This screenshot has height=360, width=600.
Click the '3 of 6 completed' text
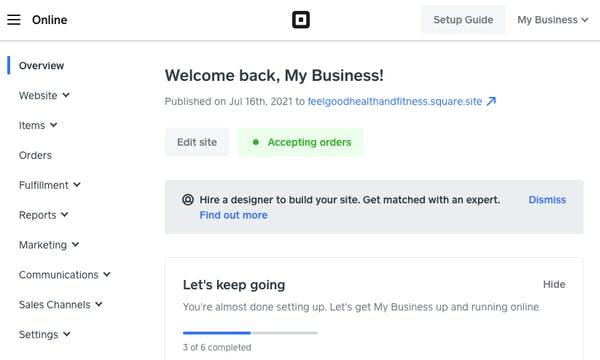pyautogui.click(x=217, y=347)
